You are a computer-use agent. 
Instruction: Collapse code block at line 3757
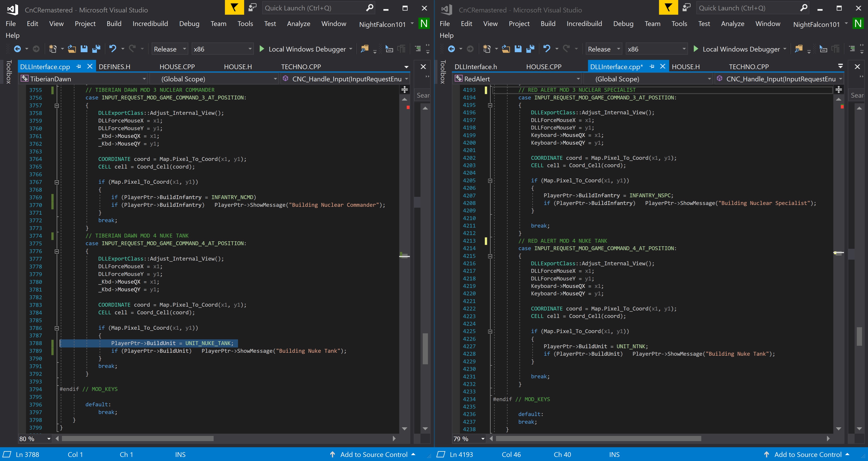coord(57,106)
